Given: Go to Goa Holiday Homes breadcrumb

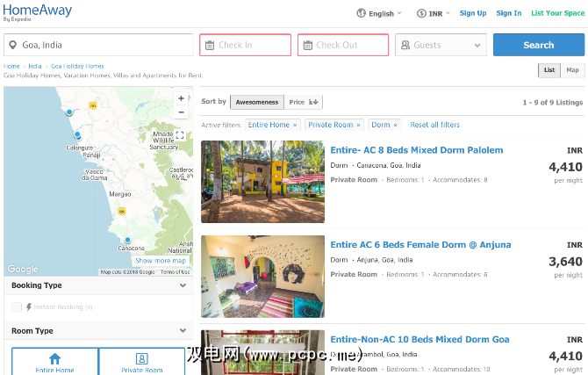Looking at the screenshot, I should click(77, 66).
